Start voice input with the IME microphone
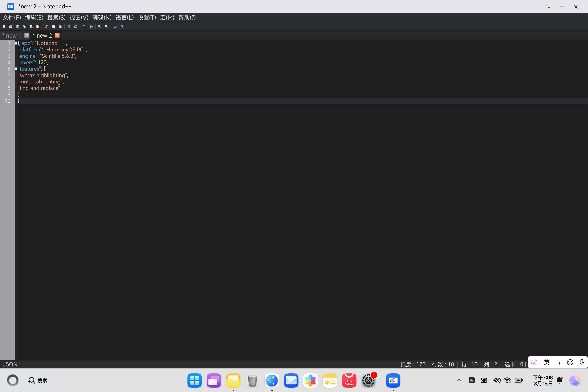 [x=582, y=362]
